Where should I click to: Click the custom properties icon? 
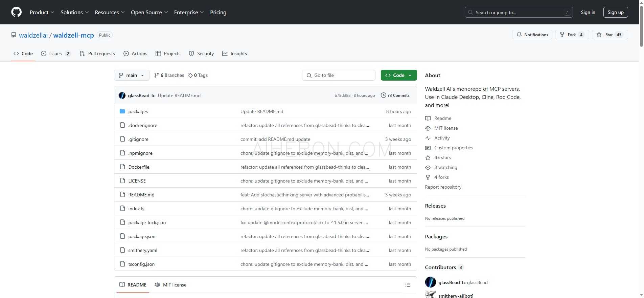[x=428, y=148]
